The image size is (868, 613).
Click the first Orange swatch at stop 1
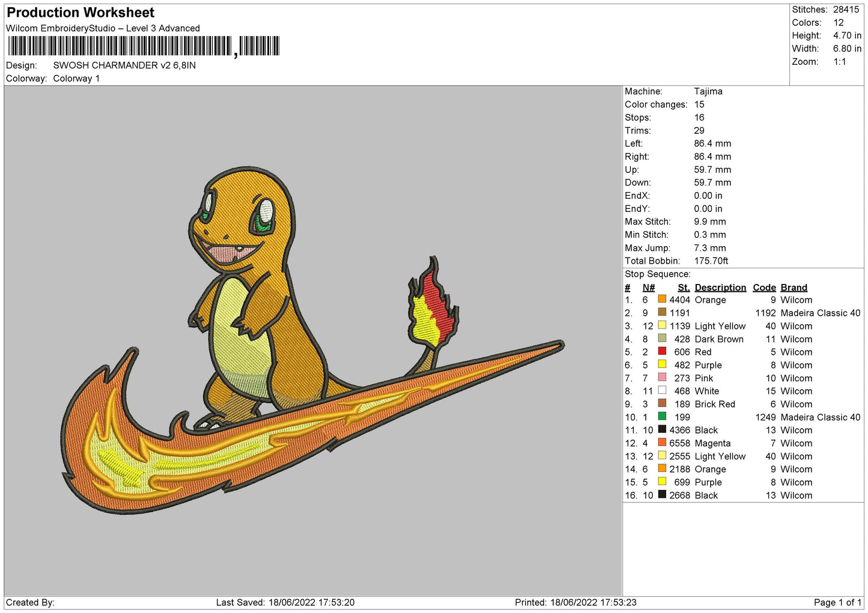(x=662, y=300)
